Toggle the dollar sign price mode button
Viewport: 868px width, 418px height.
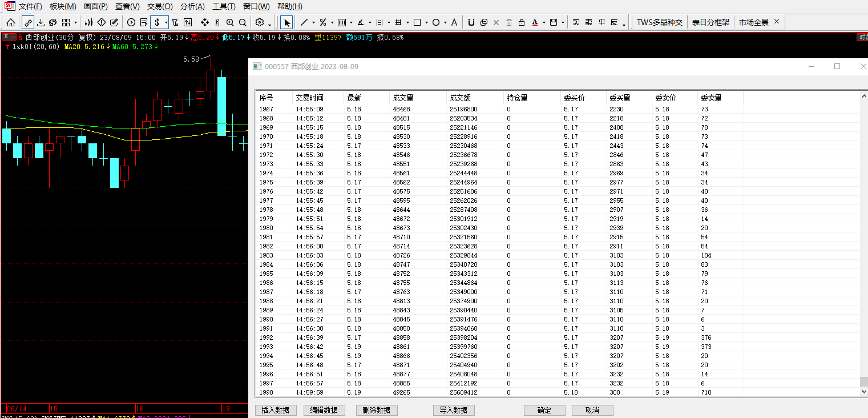click(157, 22)
